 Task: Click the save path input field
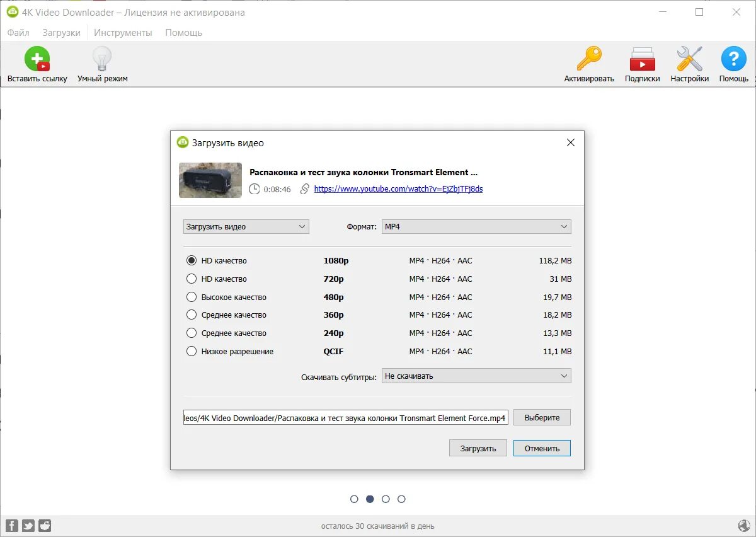[x=346, y=417]
